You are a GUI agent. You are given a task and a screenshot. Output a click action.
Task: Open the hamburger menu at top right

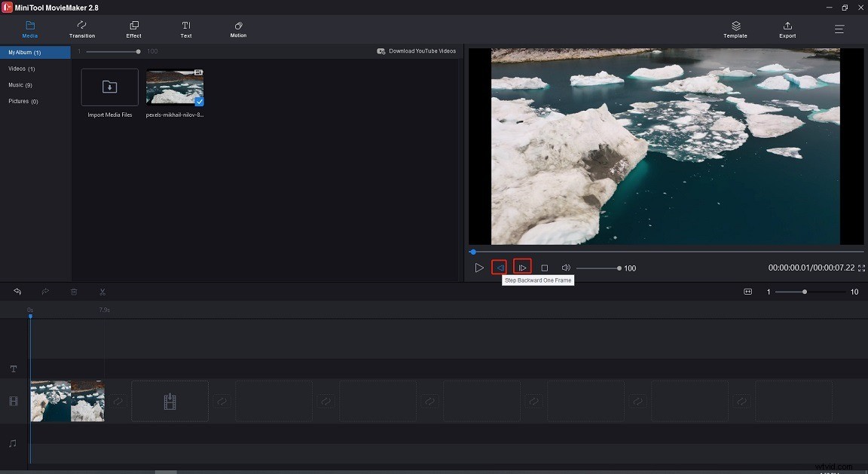839,29
